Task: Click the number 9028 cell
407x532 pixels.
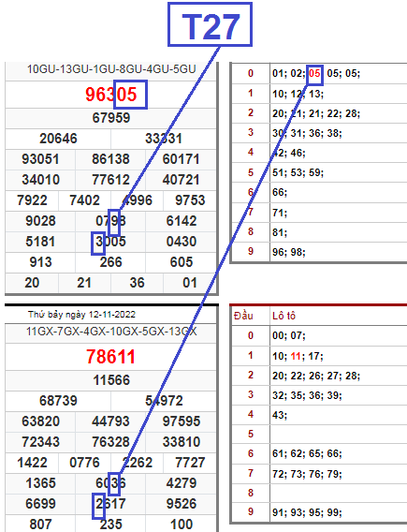Action: [40, 221]
